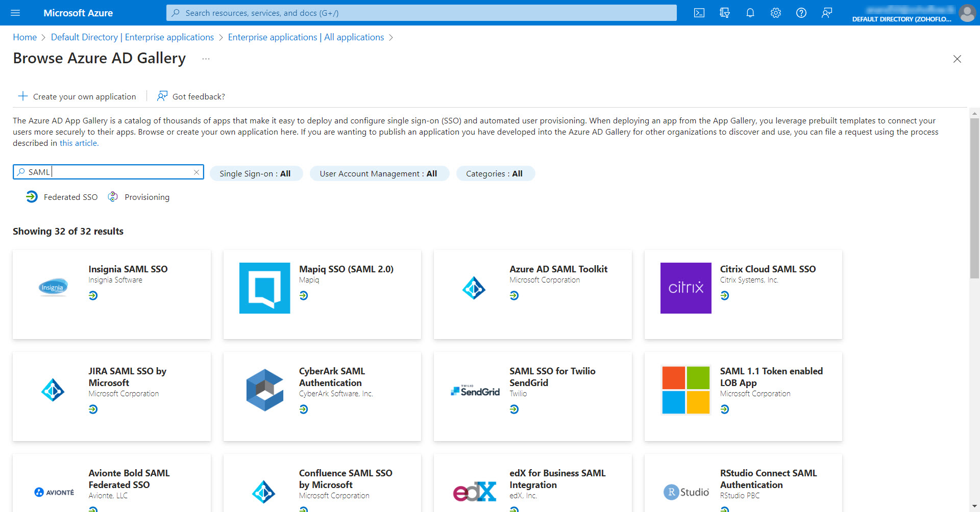The width and height of the screenshot is (980, 512).
Task: Open the portal hamburger menu
Action: [15, 13]
